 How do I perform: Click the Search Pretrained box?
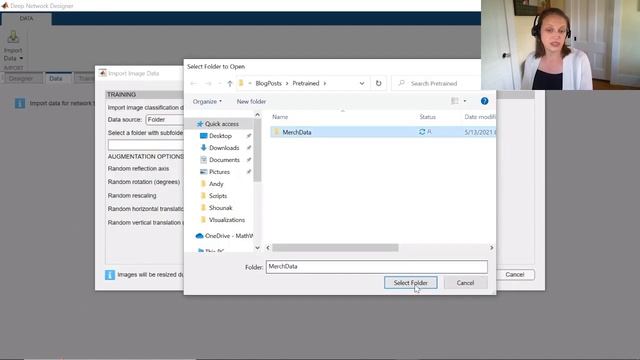437,84
